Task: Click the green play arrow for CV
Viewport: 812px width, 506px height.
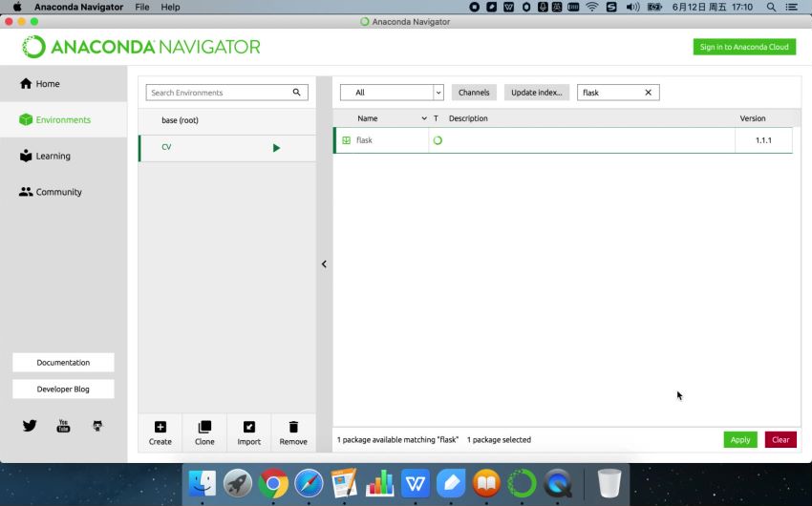Action: coord(276,148)
